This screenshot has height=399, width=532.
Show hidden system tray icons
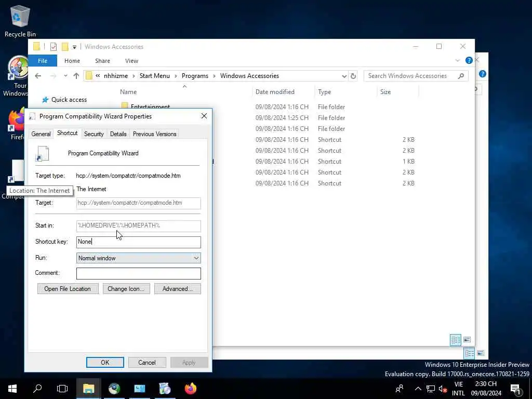click(x=418, y=389)
